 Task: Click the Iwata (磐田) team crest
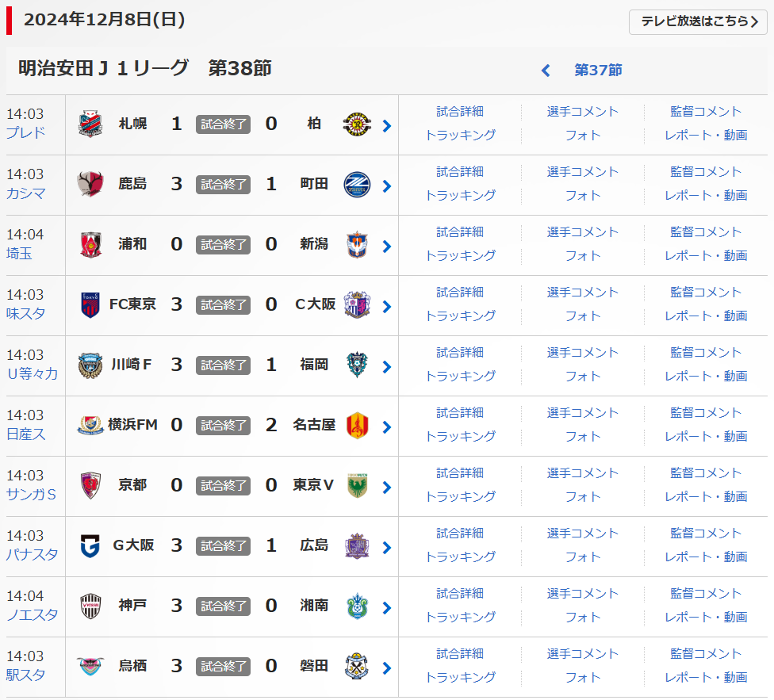(357, 667)
